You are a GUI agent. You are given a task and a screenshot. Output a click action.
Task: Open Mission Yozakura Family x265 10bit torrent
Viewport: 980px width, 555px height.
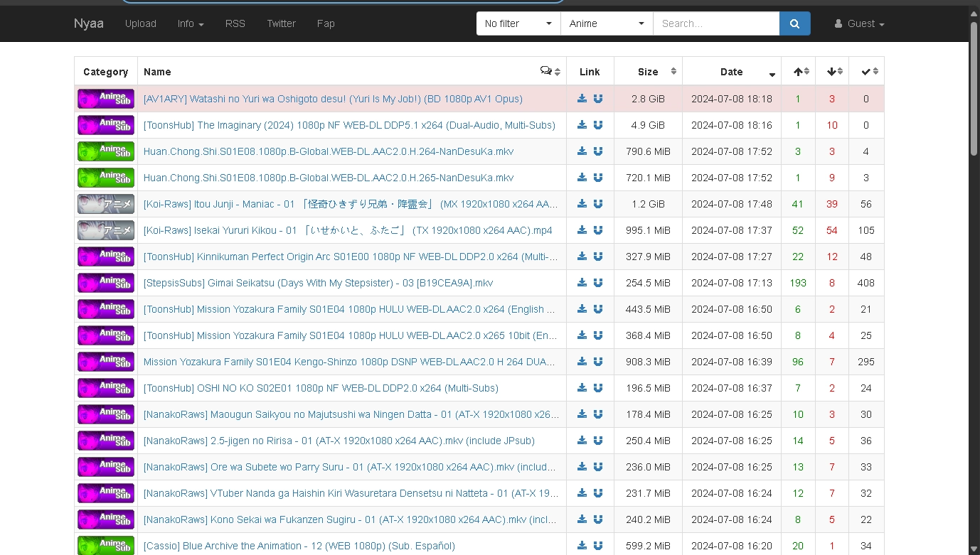(x=351, y=335)
